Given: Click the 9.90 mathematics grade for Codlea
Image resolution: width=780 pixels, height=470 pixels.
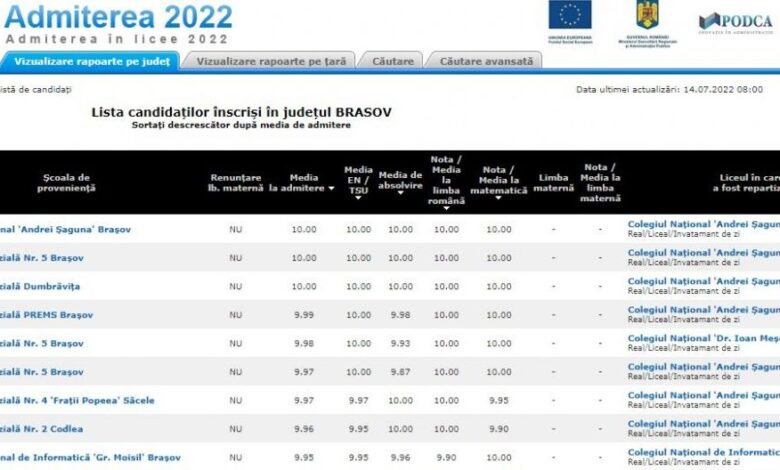Looking at the screenshot, I should tap(498, 429).
